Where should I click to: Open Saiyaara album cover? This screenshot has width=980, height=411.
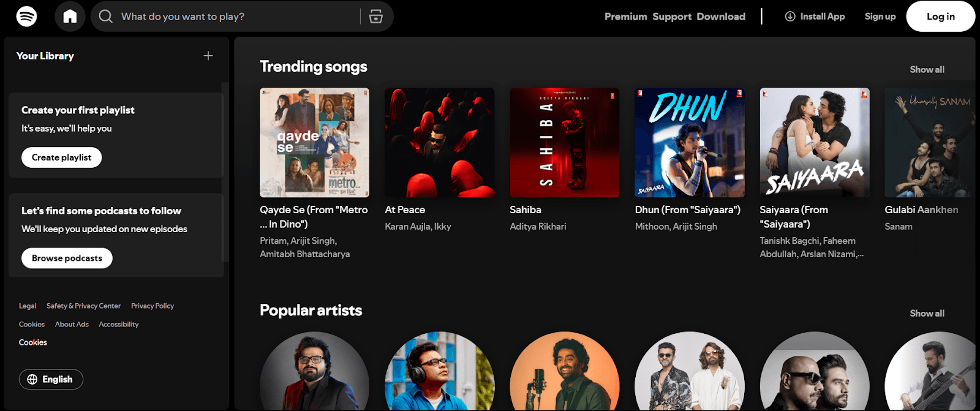click(814, 142)
